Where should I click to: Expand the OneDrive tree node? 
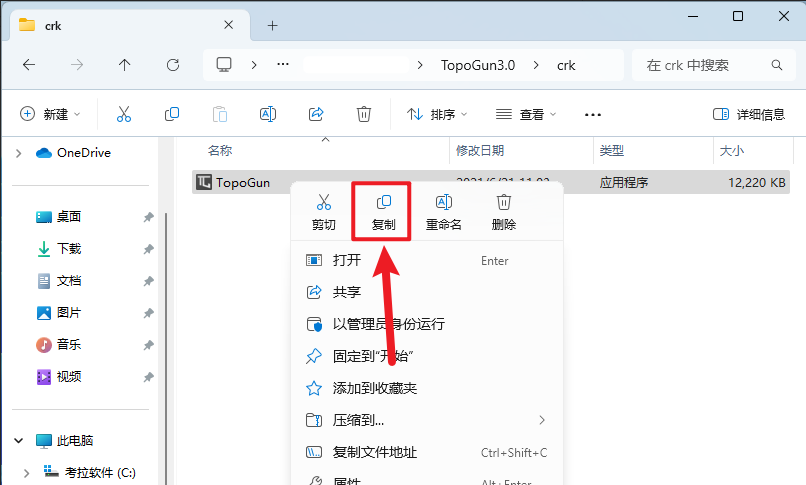19,153
